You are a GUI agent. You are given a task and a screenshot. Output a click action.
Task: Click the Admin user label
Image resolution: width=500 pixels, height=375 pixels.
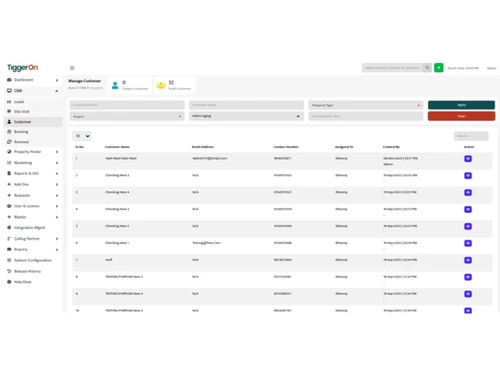491,68
